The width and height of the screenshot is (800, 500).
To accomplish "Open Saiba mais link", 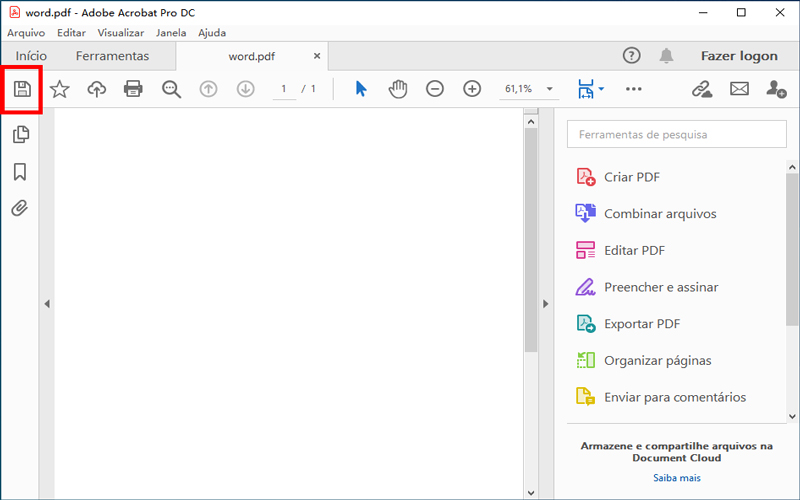I will (x=677, y=478).
